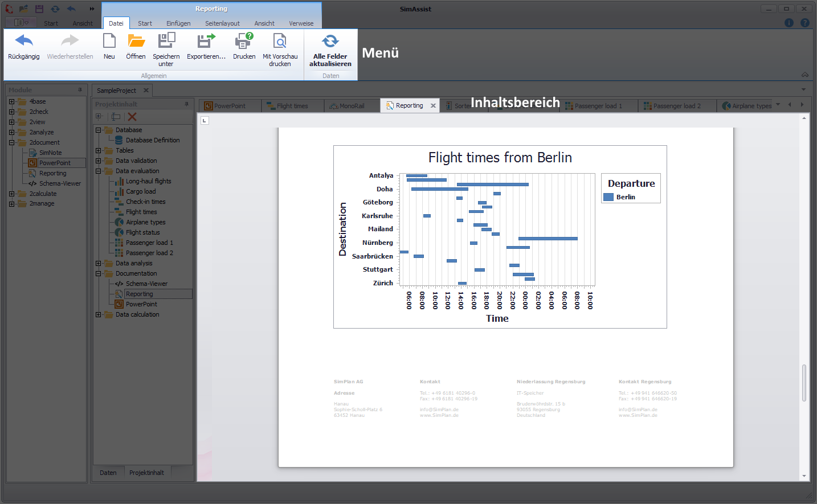Click the Speichern unter icon
This screenshot has height=504, width=817.
coord(166,41)
